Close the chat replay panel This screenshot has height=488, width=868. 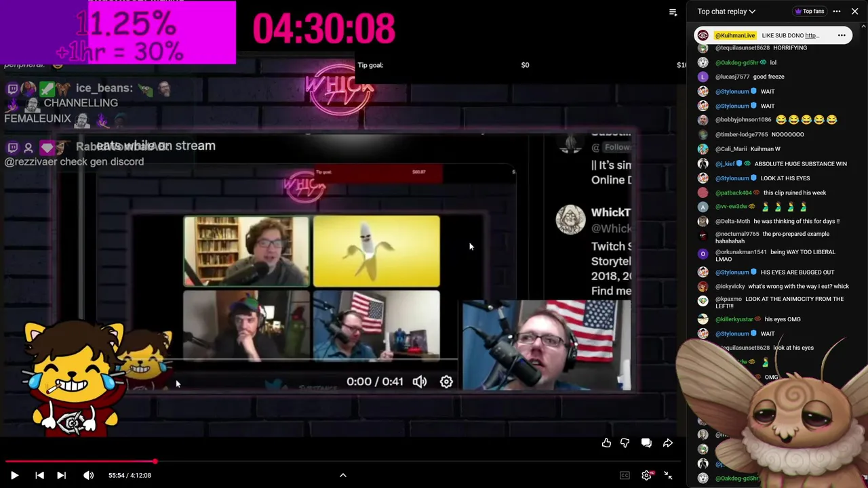[854, 12]
